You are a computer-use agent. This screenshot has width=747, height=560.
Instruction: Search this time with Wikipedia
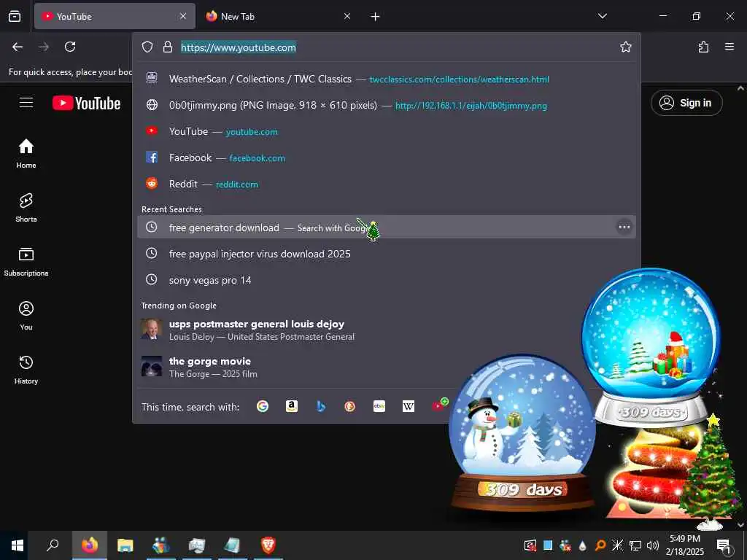click(x=409, y=406)
